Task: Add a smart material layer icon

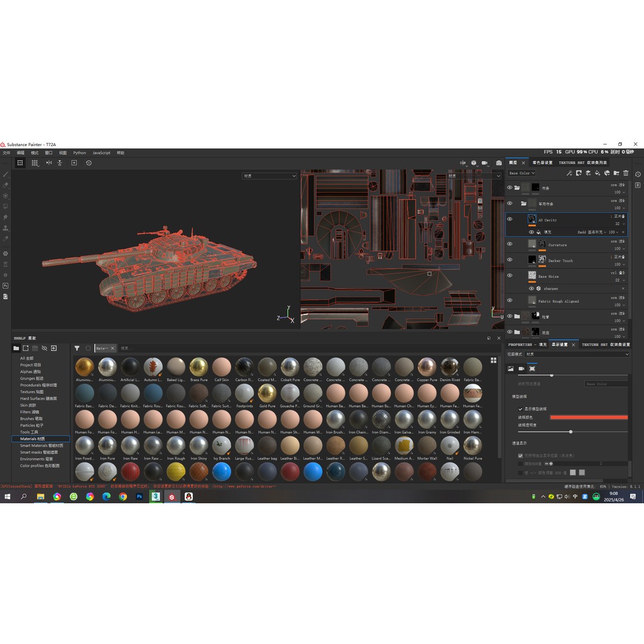Action: 607,174
